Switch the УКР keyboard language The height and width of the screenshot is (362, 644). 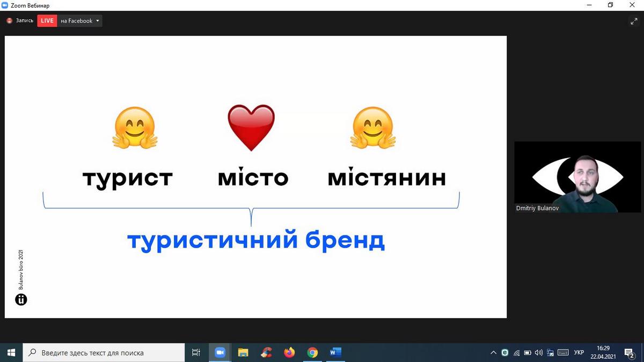click(x=579, y=352)
